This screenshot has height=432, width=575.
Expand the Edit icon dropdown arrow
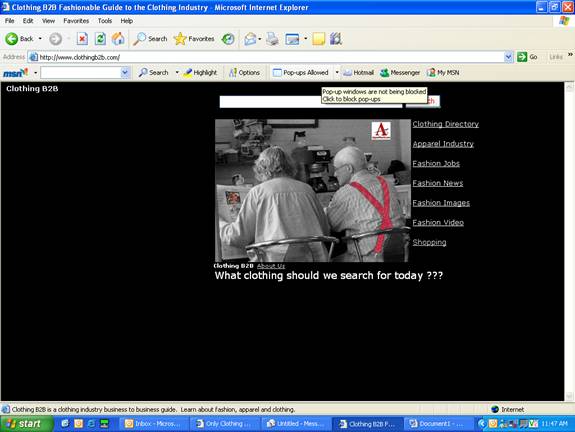(305, 39)
